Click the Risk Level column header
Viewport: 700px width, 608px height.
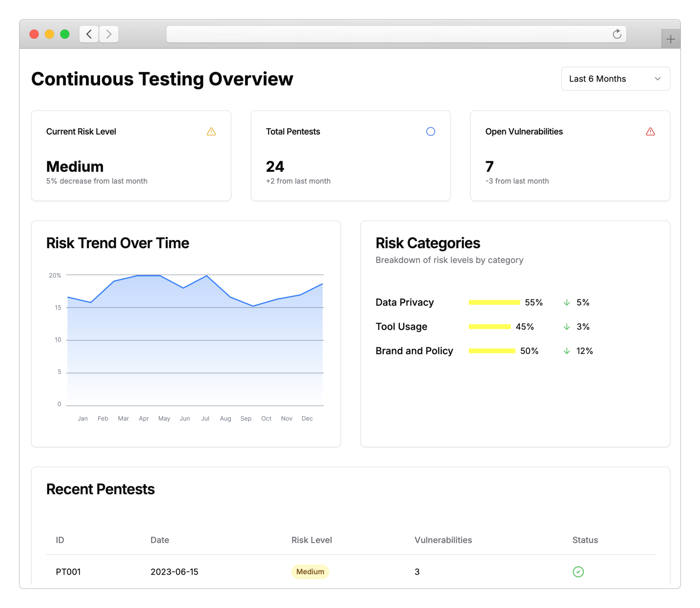coord(311,540)
